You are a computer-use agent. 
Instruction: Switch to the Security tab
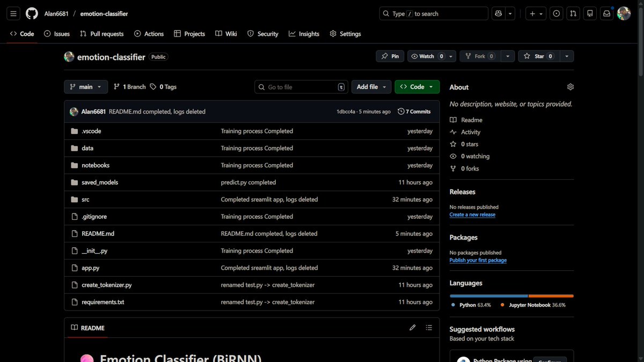(263, 34)
